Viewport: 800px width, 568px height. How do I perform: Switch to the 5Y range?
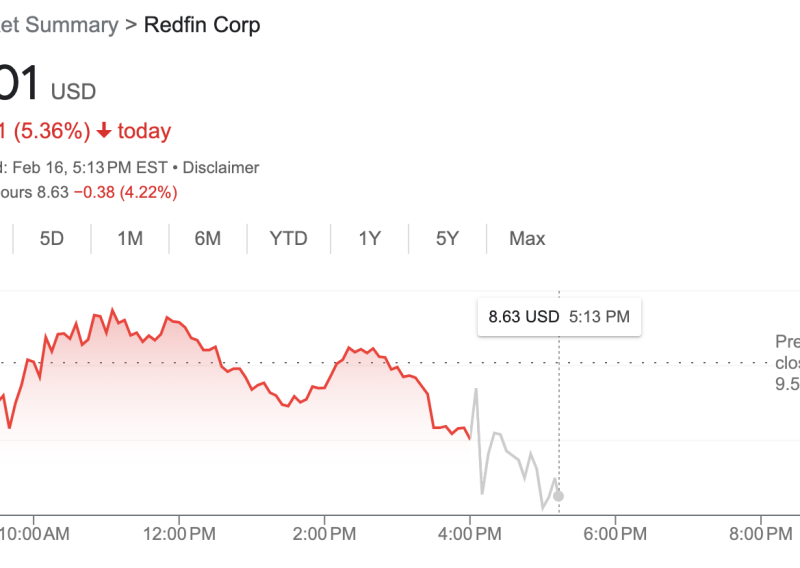pyautogui.click(x=447, y=239)
